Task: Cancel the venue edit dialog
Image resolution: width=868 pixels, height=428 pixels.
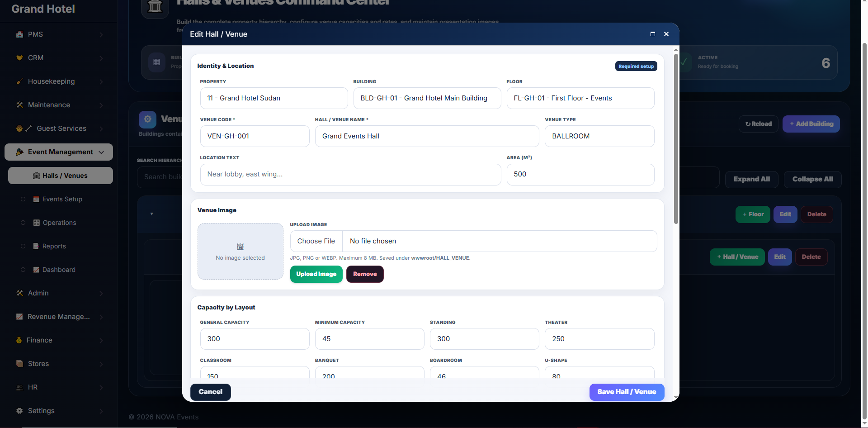Action: pyautogui.click(x=211, y=392)
